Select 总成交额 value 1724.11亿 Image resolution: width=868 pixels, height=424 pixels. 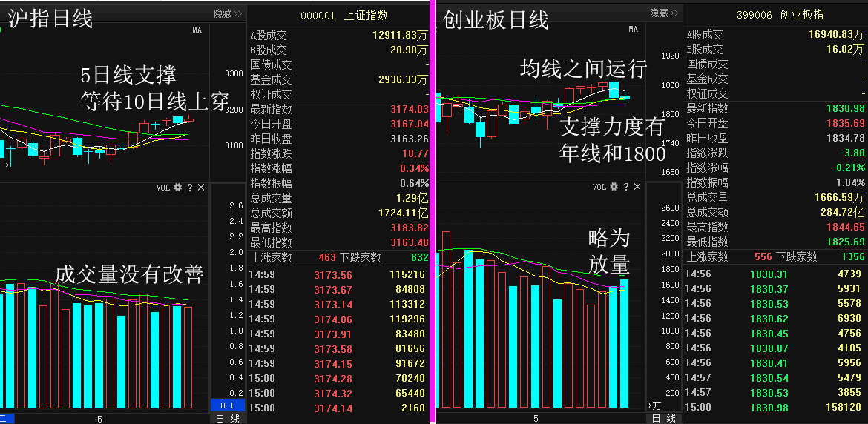pyautogui.click(x=404, y=213)
